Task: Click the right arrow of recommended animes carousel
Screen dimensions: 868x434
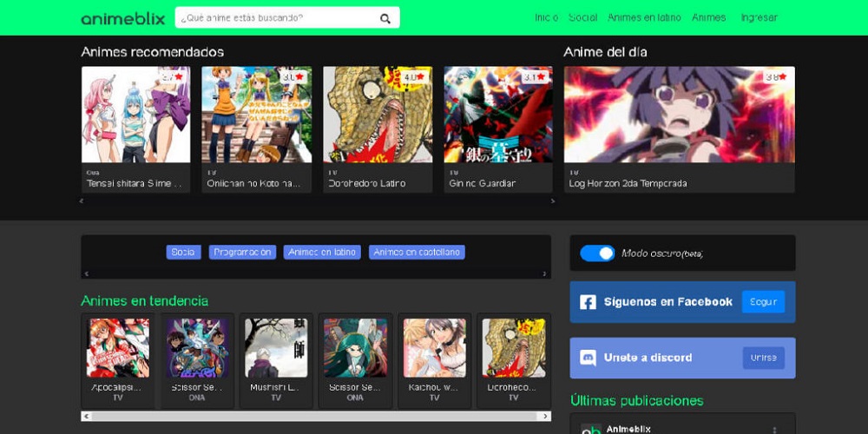Action: pos(552,201)
